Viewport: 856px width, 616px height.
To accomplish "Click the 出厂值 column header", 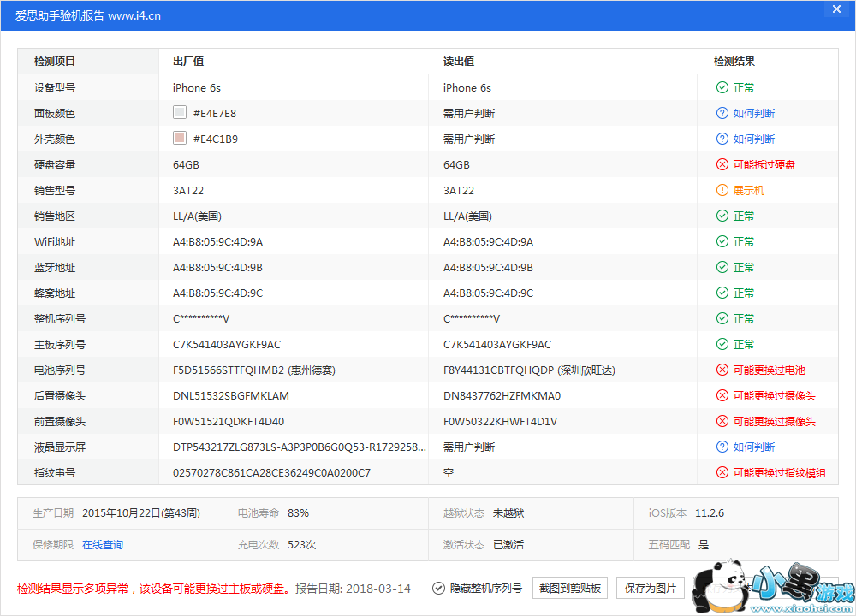I will coord(188,62).
